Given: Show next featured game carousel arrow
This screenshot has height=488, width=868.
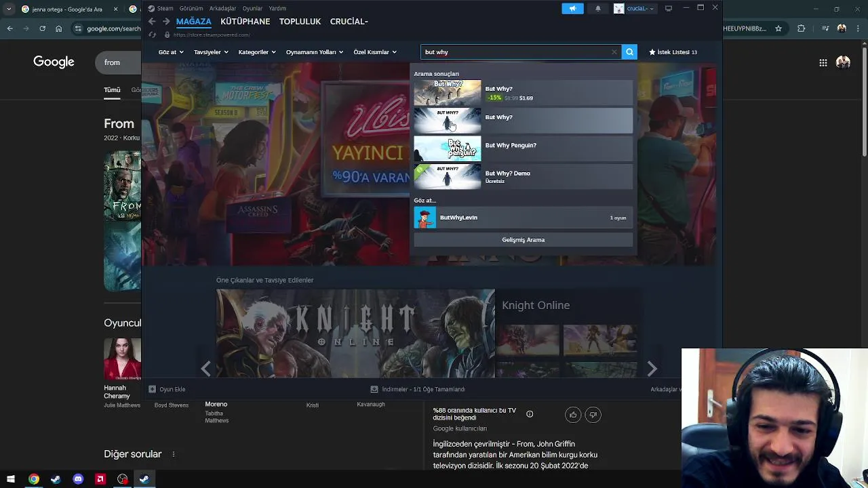Looking at the screenshot, I should click(x=652, y=368).
